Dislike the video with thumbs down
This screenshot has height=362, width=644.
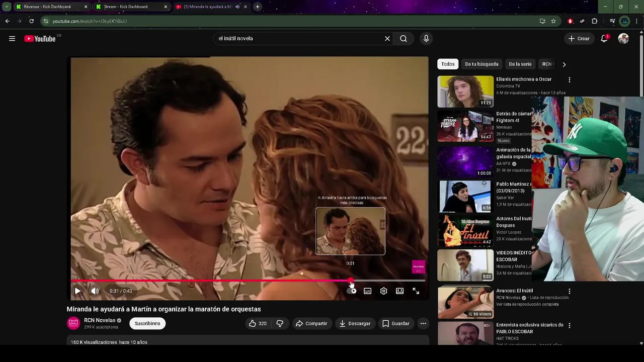(x=280, y=324)
